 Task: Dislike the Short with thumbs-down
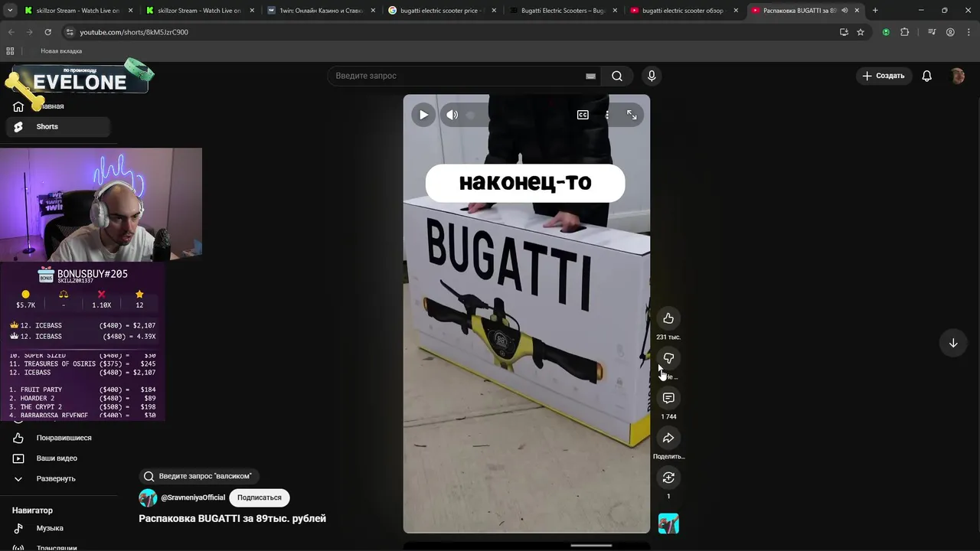tap(668, 358)
